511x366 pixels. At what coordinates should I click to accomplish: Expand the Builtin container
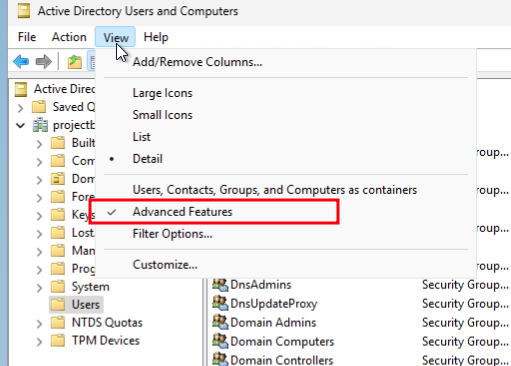tap(39, 144)
